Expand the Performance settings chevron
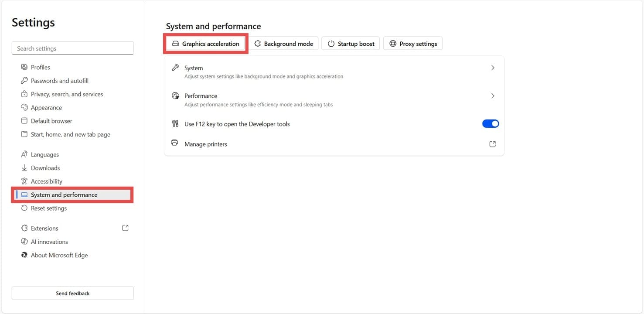The width and height of the screenshot is (644, 314). (493, 96)
